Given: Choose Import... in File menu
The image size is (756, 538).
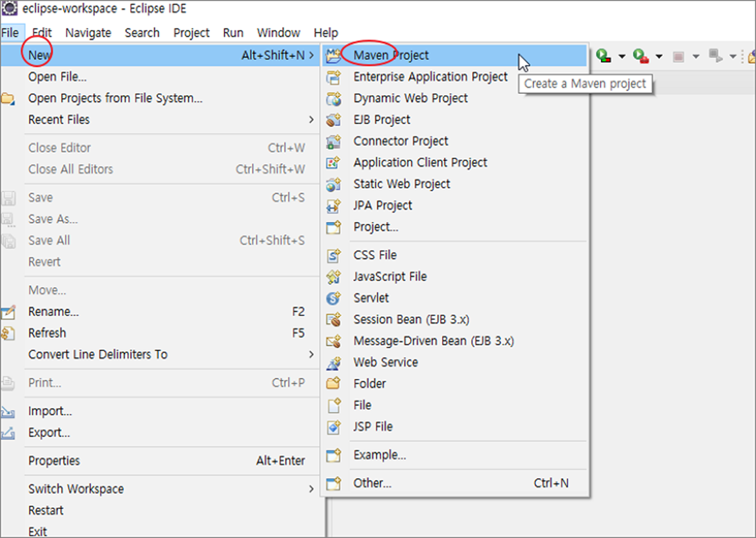Looking at the screenshot, I should pyautogui.click(x=50, y=412).
